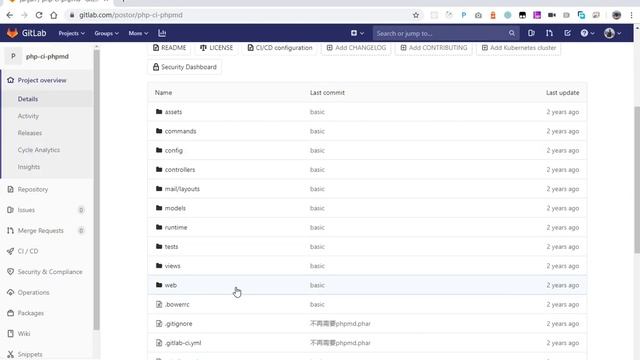Open the views folder

[x=172, y=266]
